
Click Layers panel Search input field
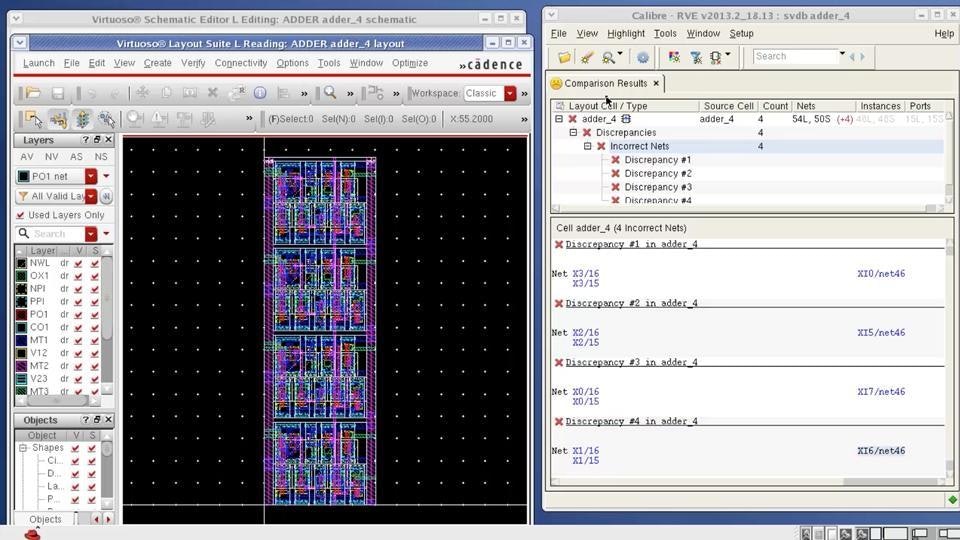[x=50, y=234]
